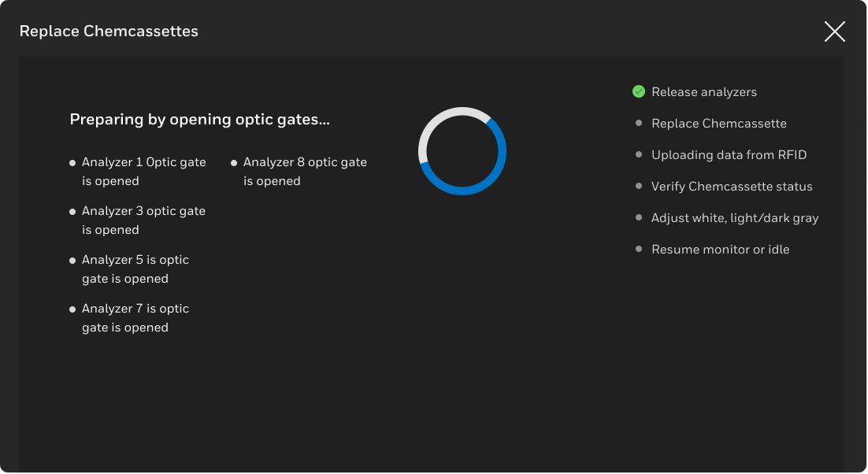Select the Release analyzers step label
Screen dimensions: 868x474
(703, 92)
